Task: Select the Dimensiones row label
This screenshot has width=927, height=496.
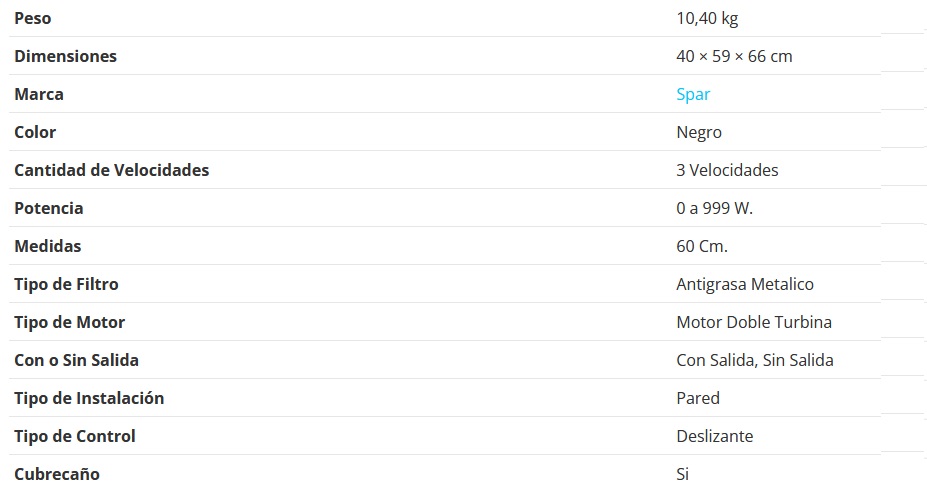Action: 65,56
